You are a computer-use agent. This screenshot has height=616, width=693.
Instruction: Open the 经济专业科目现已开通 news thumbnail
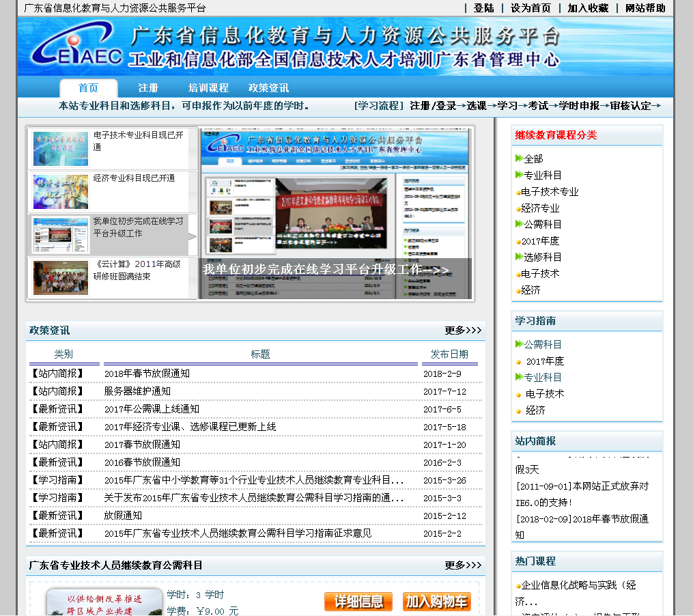(61, 192)
